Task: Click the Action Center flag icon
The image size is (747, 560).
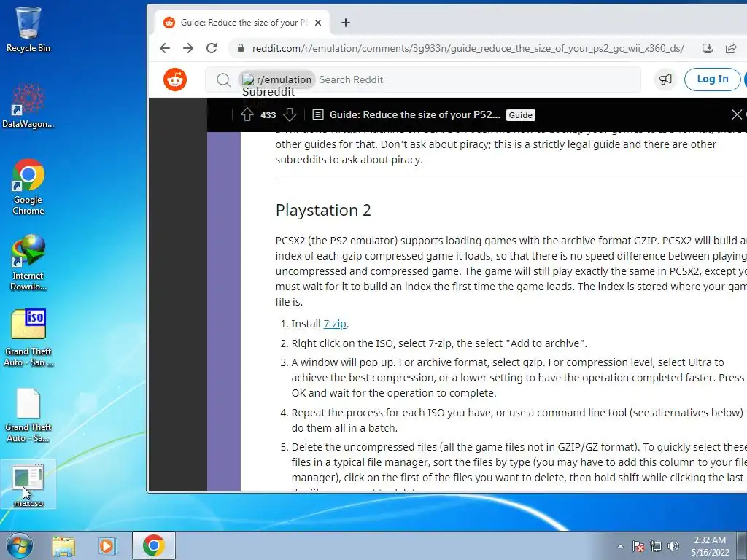Action: coord(638,546)
